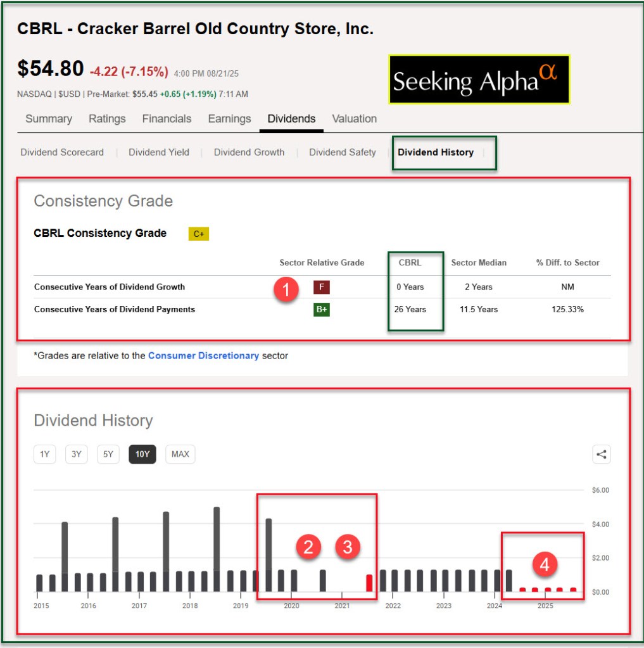Viewport: 644px width, 648px height.
Task: Select the 3Y time range
Action: click(x=77, y=454)
